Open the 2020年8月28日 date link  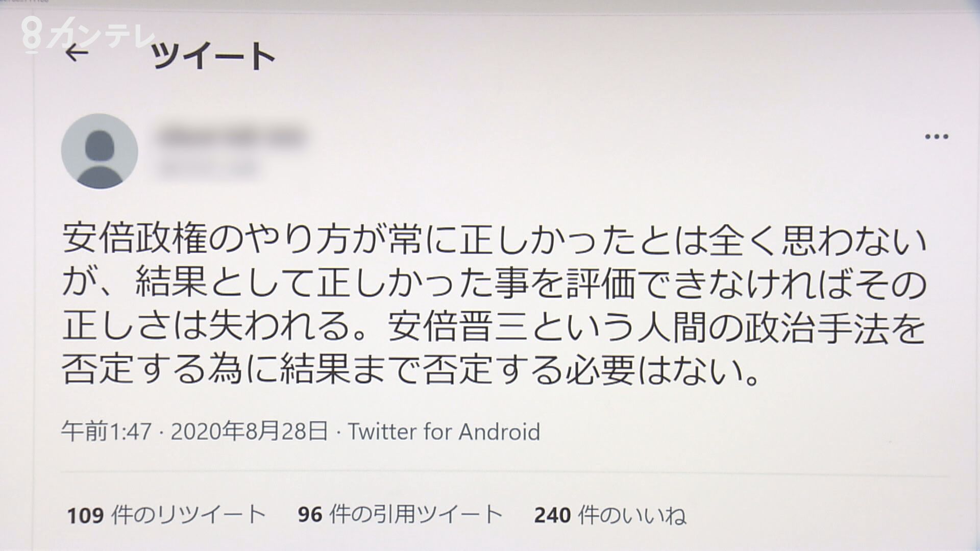coord(249,432)
